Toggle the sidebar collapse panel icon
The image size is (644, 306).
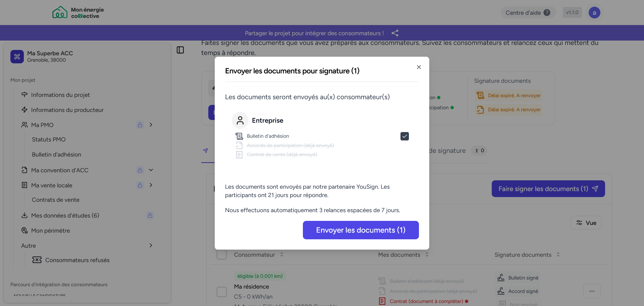(x=180, y=50)
